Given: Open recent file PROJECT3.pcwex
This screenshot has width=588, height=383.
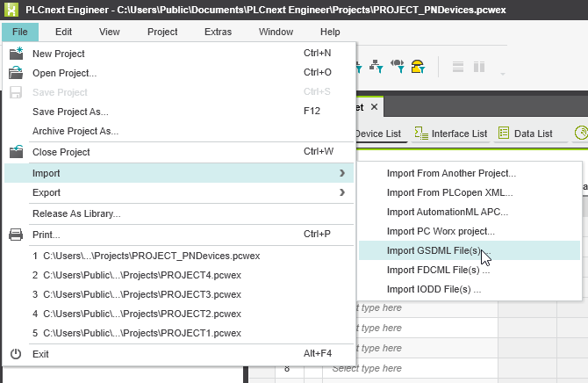Looking at the screenshot, I should tap(179, 294).
